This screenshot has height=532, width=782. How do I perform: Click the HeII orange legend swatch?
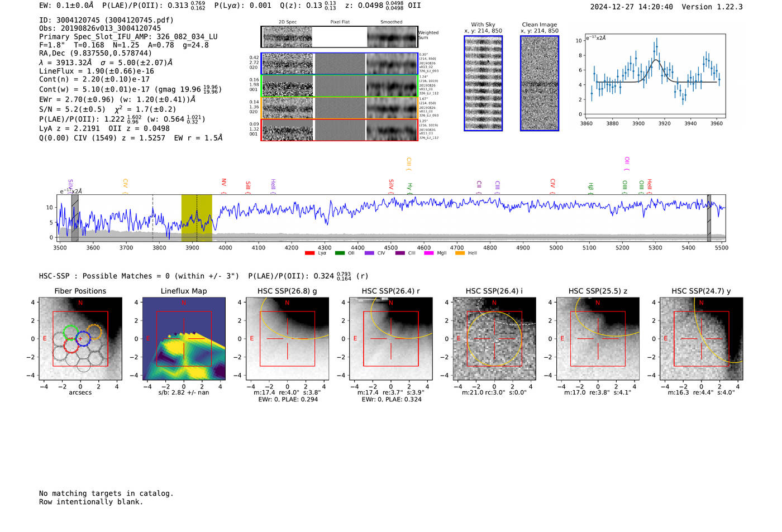click(460, 253)
